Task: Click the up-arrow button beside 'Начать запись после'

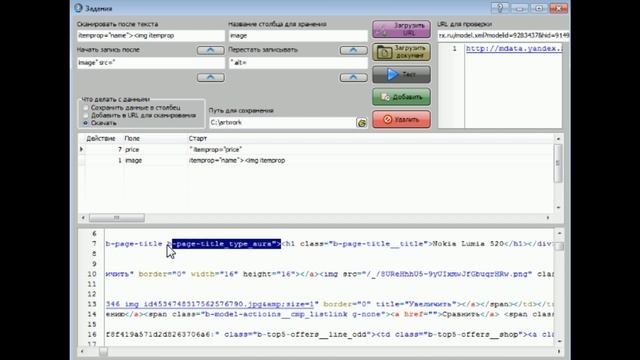Action: click(211, 50)
